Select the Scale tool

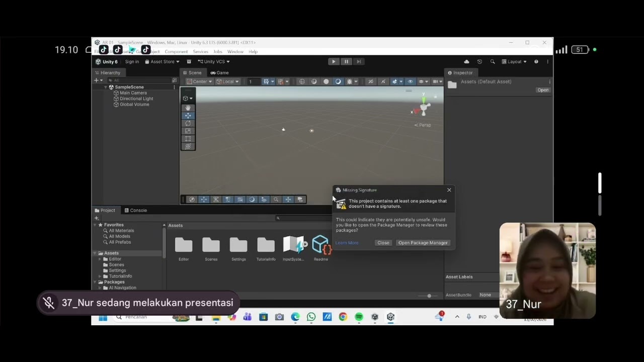(188, 131)
